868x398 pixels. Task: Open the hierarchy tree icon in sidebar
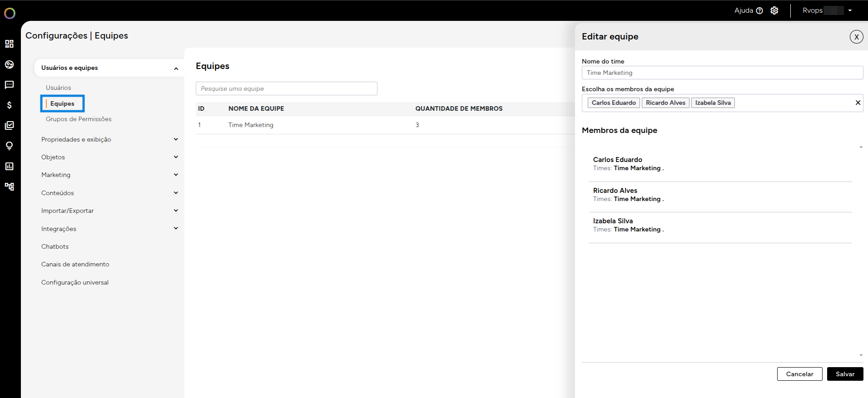9,187
